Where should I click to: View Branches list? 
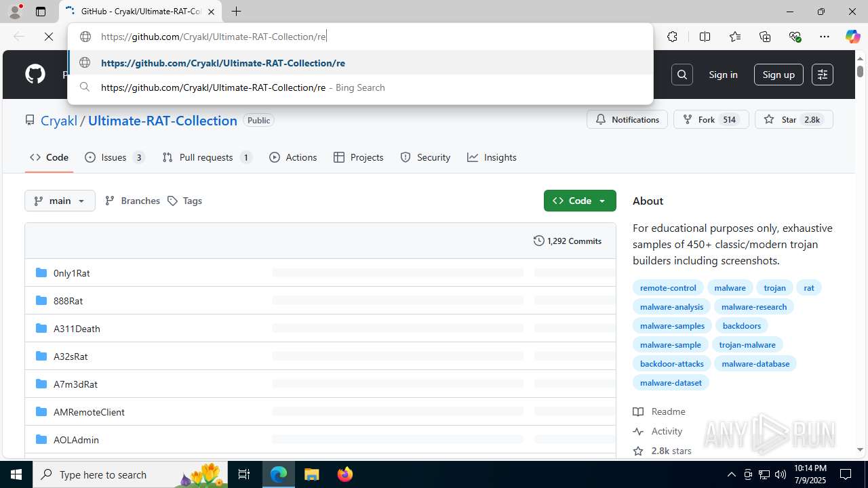pyautogui.click(x=132, y=201)
